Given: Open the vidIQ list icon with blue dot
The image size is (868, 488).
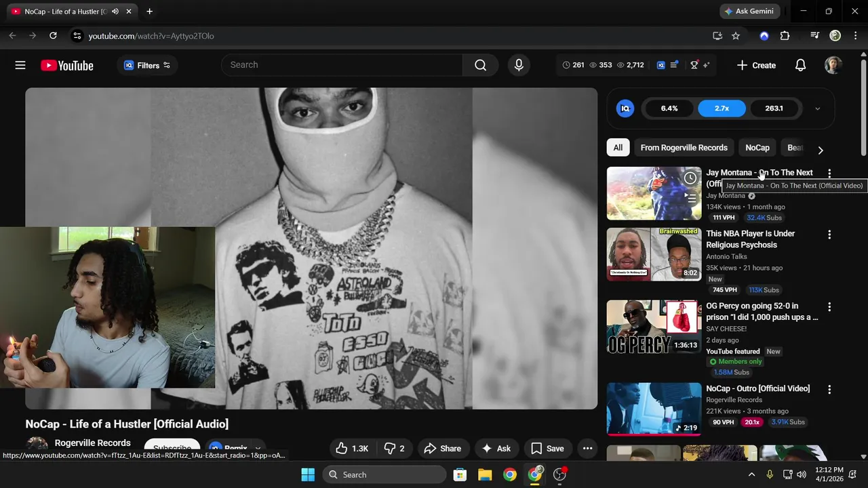Looking at the screenshot, I should pyautogui.click(x=674, y=65).
